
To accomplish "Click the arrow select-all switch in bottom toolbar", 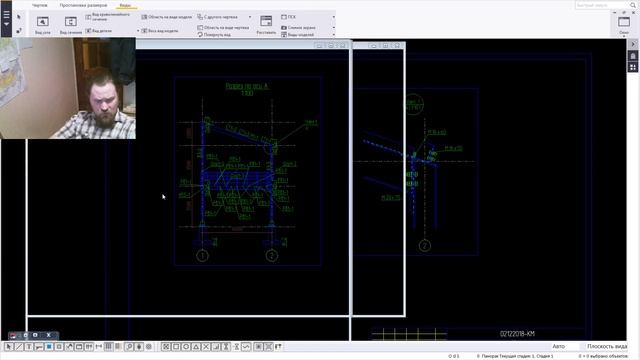I will click(x=9, y=347).
